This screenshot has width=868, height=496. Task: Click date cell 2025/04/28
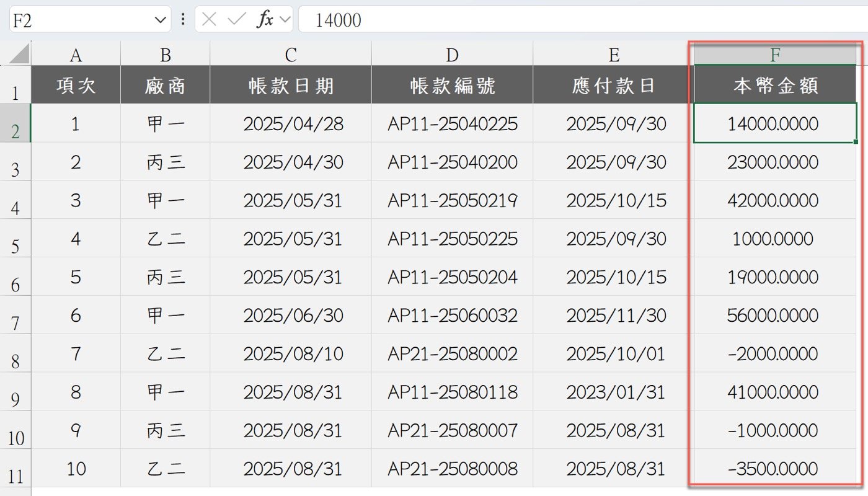click(x=291, y=123)
